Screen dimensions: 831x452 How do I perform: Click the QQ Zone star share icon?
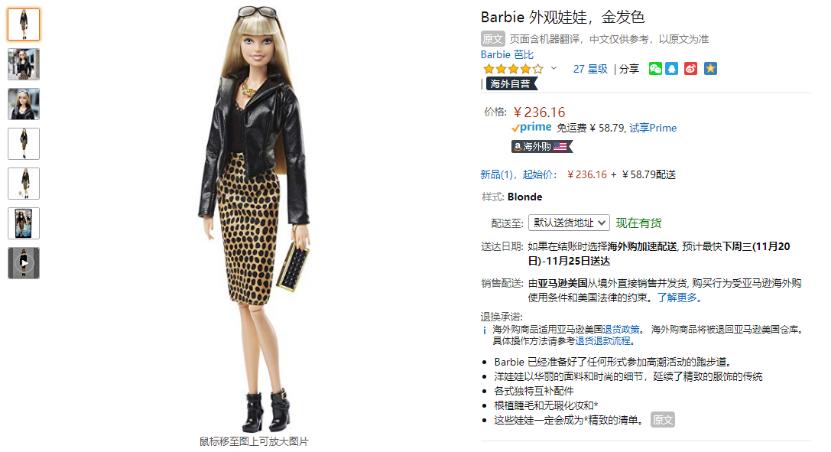710,69
